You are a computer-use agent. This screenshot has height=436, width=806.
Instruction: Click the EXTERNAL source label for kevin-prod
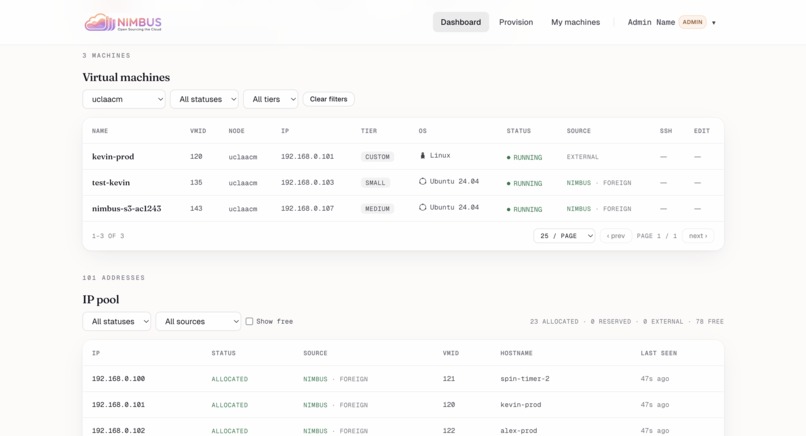point(582,157)
